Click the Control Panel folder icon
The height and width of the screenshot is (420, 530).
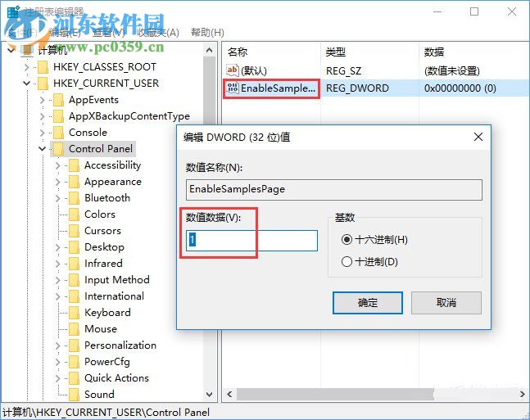pyautogui.click(x=58, y=149)
